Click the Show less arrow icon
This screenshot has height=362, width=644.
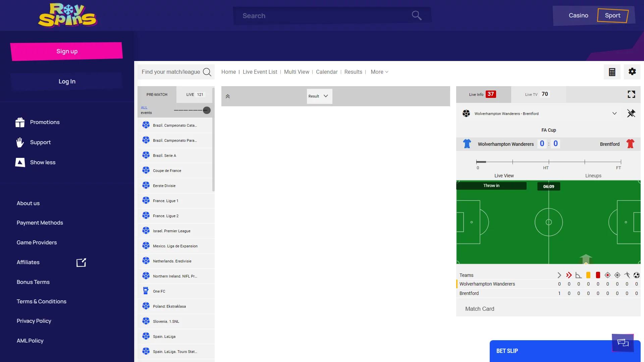(20, 163)
